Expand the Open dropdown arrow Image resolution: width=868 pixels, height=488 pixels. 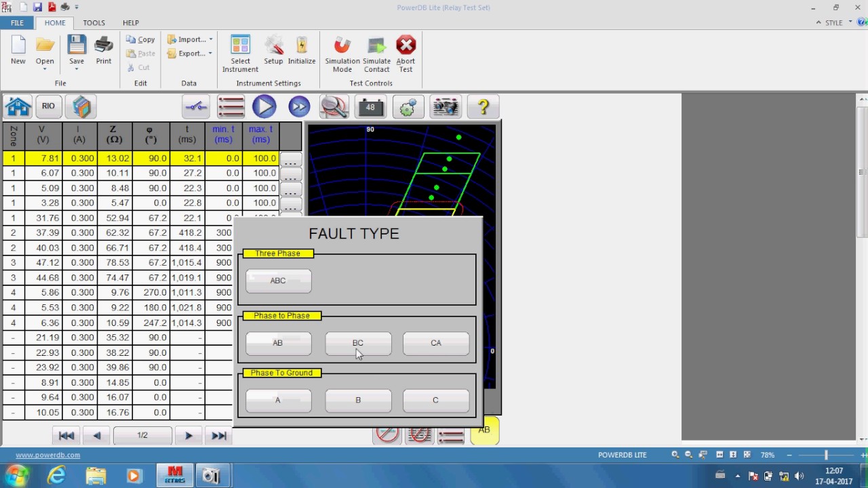45,69
